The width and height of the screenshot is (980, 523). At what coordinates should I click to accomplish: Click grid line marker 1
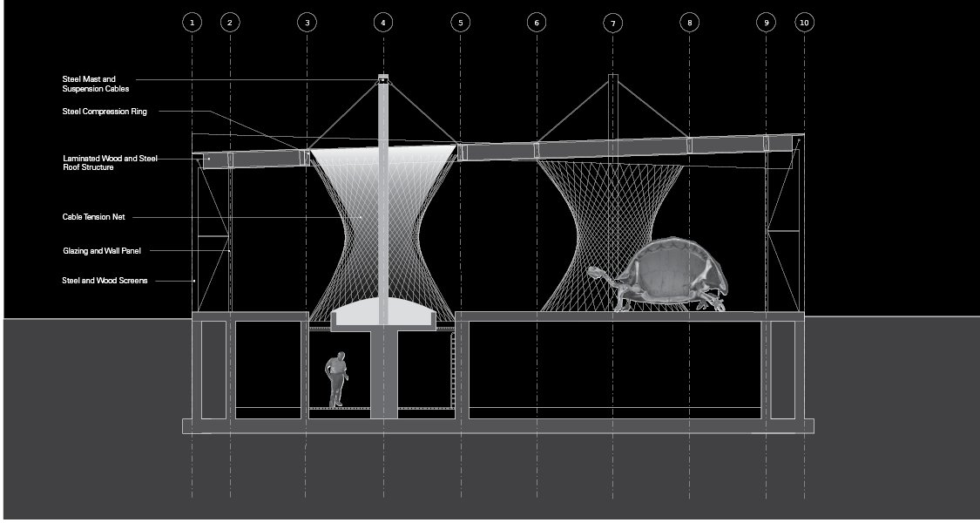pyautogui.click(x=192, y=23)
